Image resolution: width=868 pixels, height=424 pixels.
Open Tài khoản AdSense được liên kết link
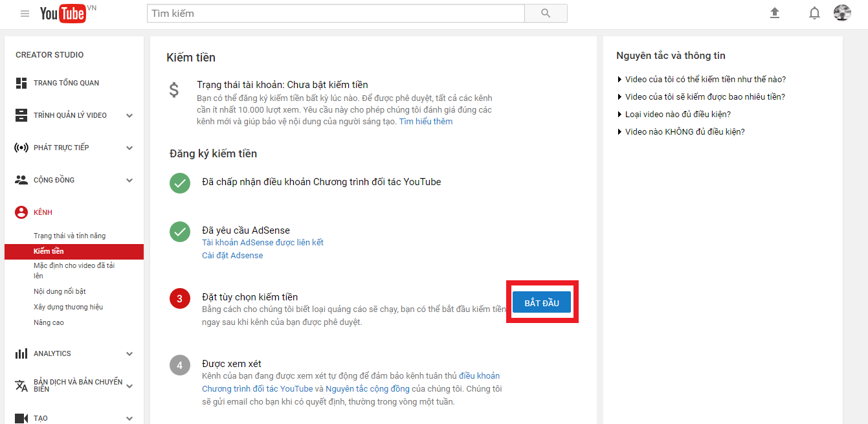pyautogui.click(x=263, y=243)
